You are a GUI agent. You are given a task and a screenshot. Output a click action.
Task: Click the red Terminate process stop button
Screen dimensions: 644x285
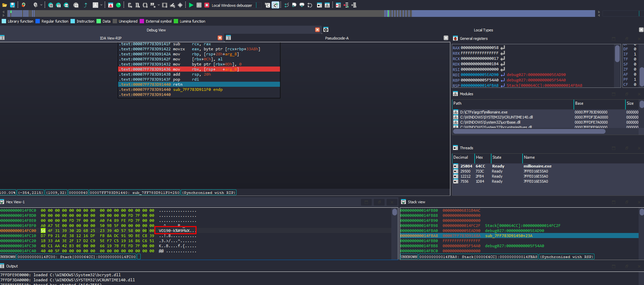click(207, 5)
